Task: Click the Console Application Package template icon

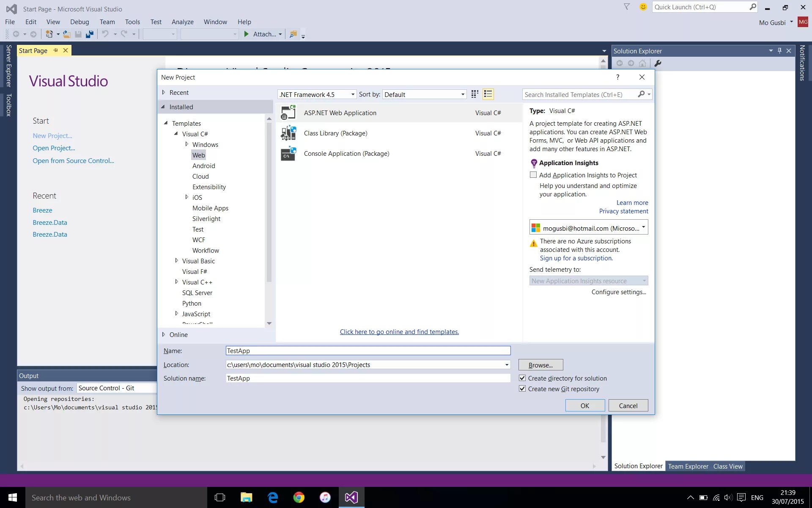Action: tap(288, 153)
